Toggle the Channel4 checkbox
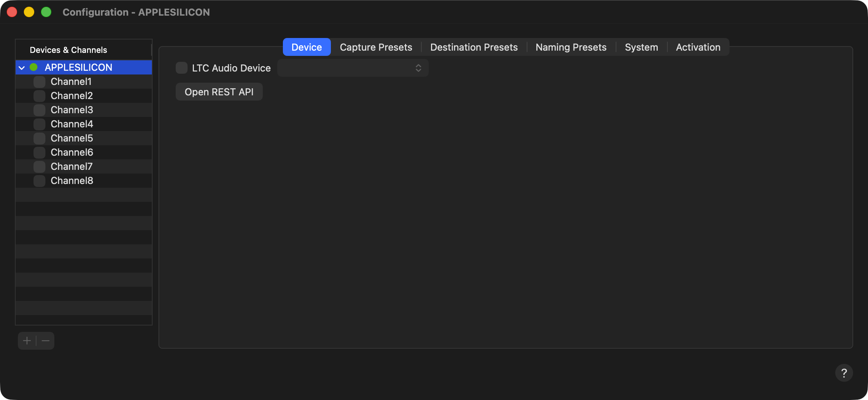 (x=39, y=124)
